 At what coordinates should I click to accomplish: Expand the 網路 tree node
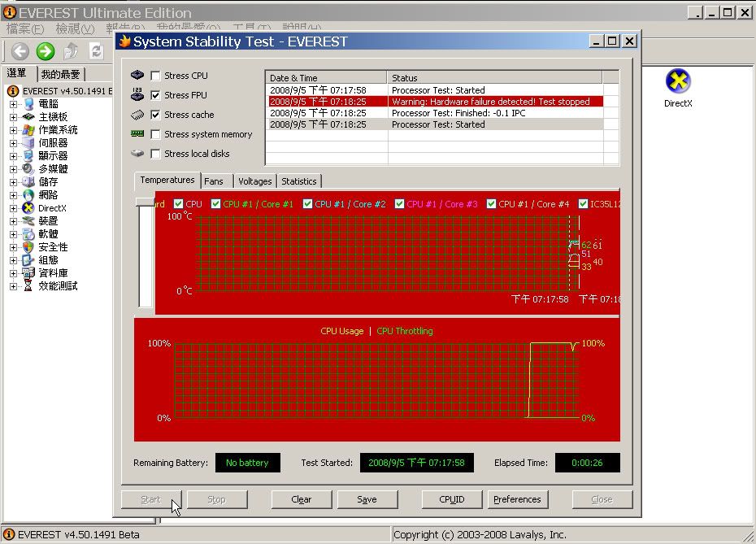pyautogui.click(x=14, y=195)
